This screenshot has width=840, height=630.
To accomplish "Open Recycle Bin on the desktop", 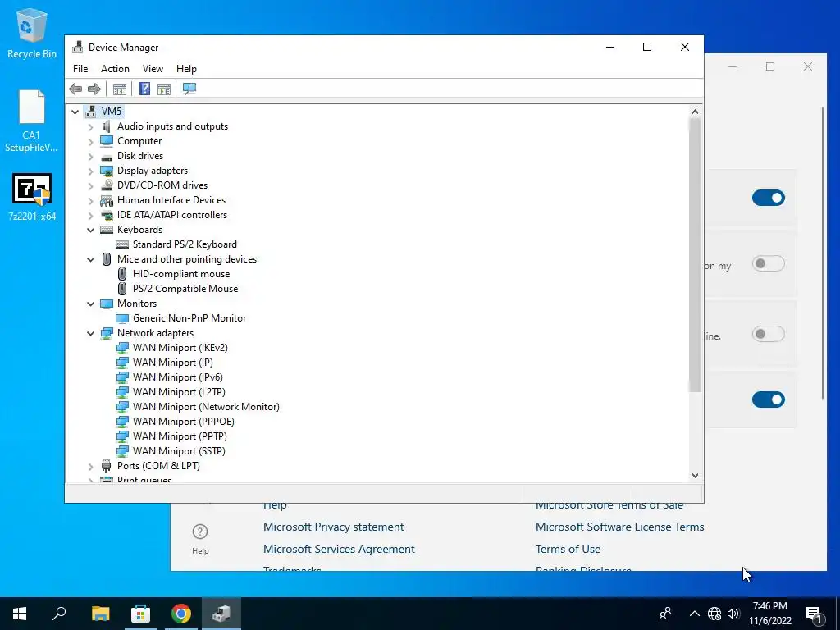I will 32,33.
